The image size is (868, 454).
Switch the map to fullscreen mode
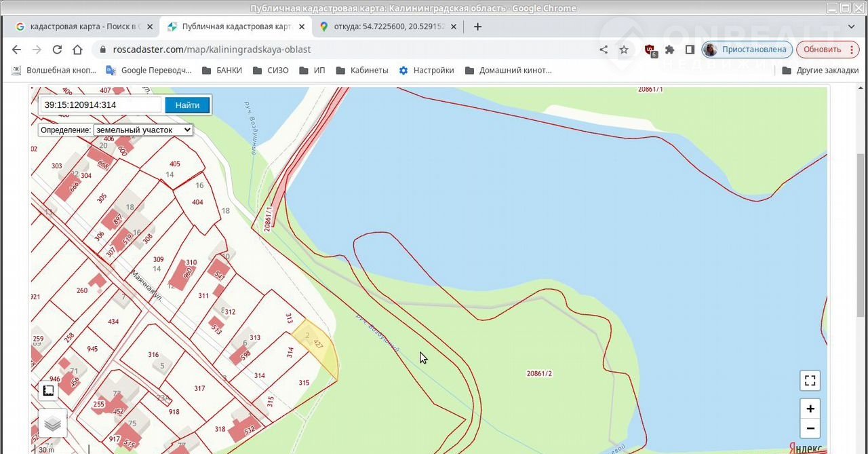[x=810, y=381]
